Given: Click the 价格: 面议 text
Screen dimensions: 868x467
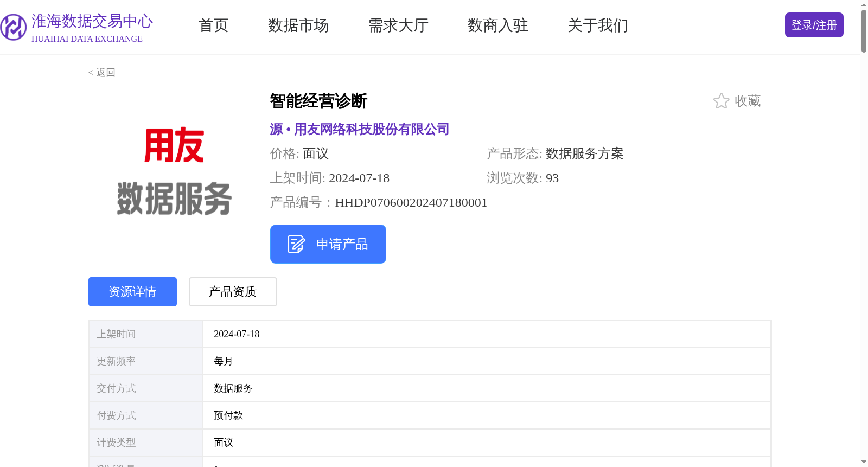Looking at the screenshot, I should (x=299, y=154).
